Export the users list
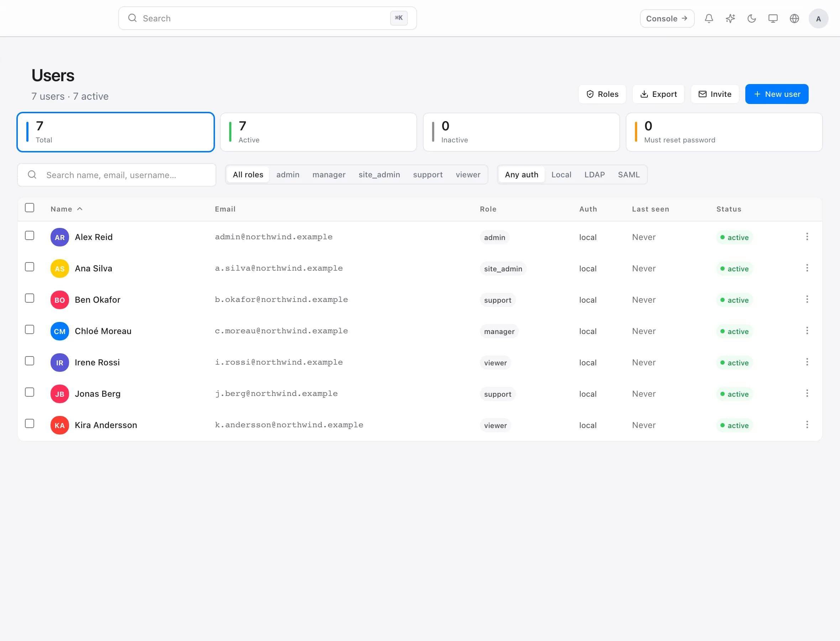 658,94
